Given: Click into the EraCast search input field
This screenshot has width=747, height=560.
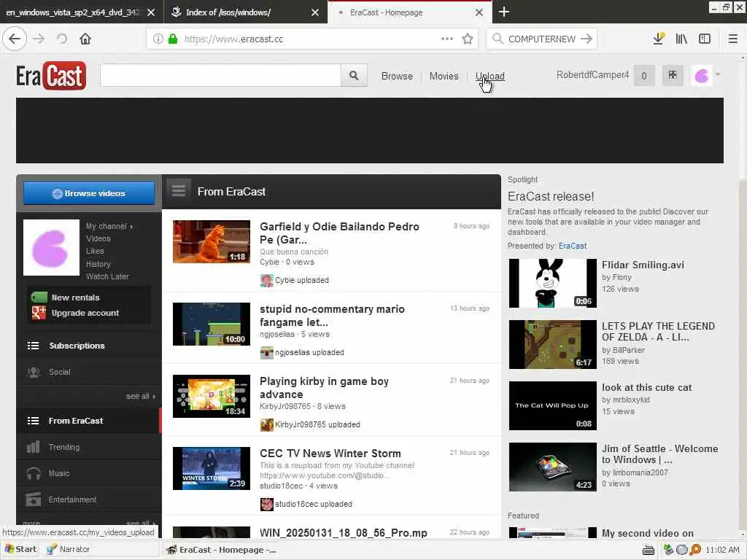Looking at the screenshot, I should point(220,75).
